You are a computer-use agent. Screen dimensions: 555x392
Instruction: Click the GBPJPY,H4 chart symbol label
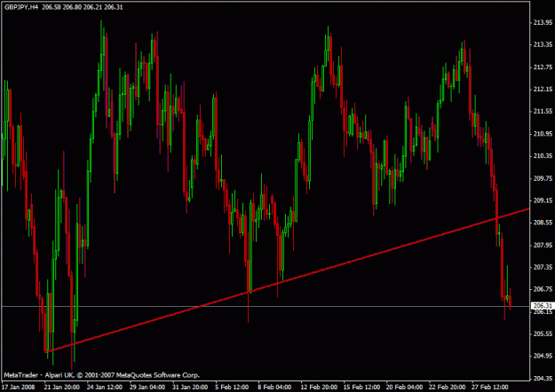pos(21,7)
